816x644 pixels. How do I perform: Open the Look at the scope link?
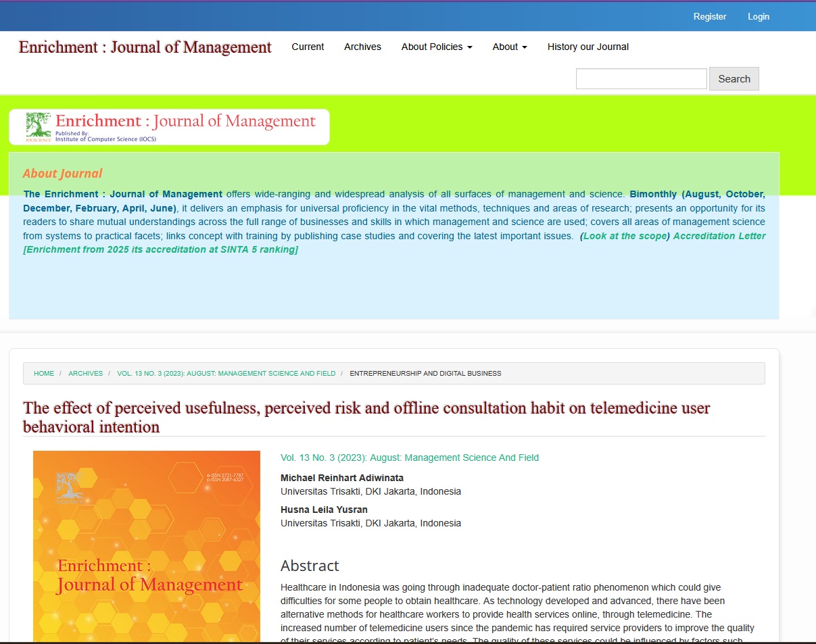point(625,236)
